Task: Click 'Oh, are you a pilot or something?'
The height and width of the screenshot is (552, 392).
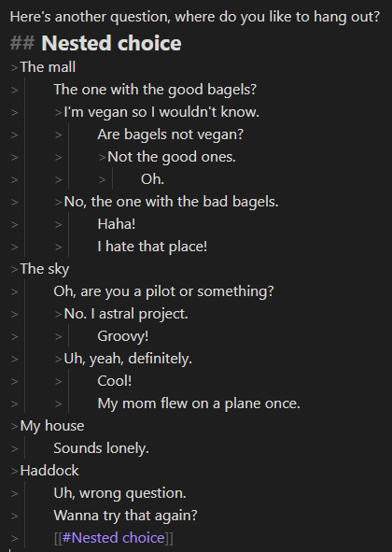Action: 163,291
